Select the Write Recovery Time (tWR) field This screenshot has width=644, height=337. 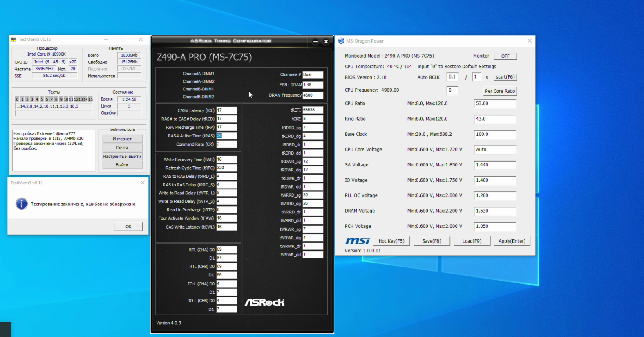227,160
